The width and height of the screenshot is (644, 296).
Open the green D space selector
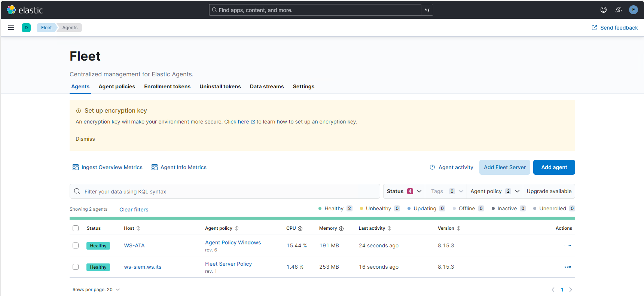(26, 28)
